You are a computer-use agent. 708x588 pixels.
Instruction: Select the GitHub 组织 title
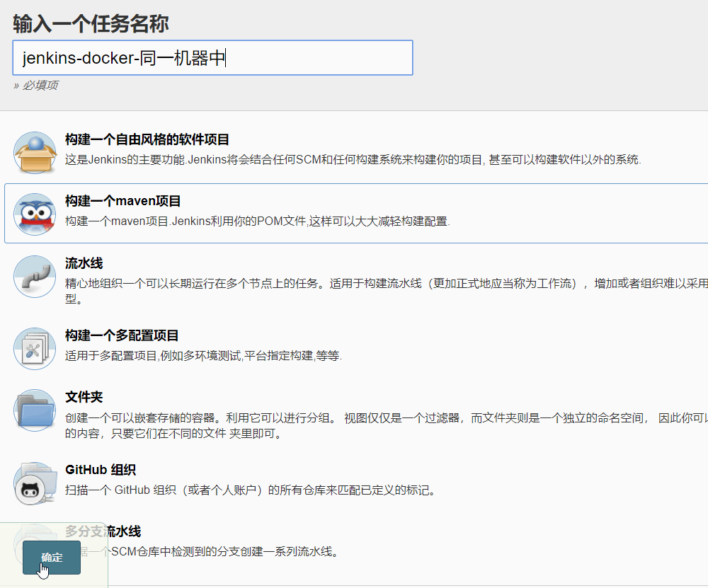click(x=101, y=470)
